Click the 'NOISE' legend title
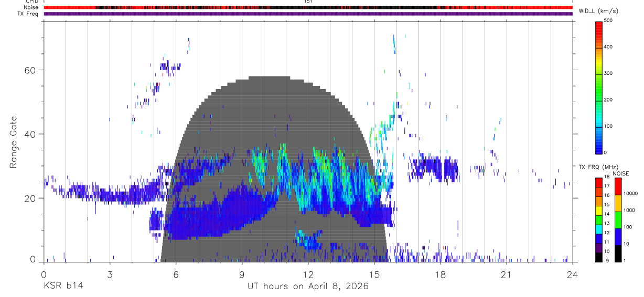644x297 pixels. pyautogui.click(x=620, y=173)
